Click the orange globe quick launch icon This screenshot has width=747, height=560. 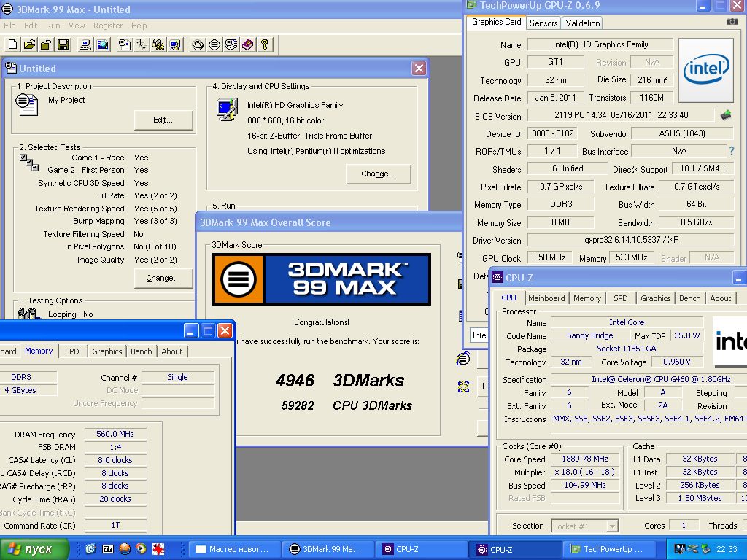(x=125, y=548)
